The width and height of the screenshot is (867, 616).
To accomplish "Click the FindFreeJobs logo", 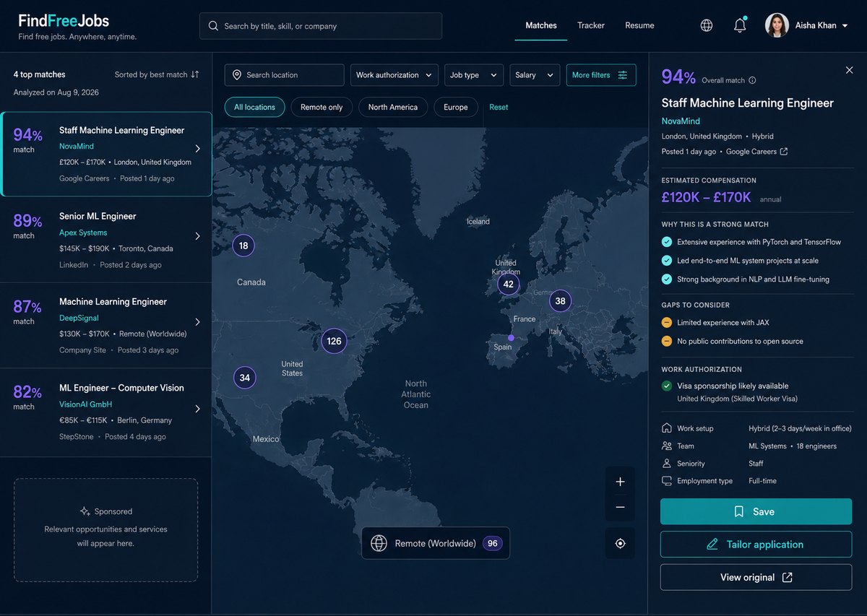I will pyautogui.click(x=64, y=21).
